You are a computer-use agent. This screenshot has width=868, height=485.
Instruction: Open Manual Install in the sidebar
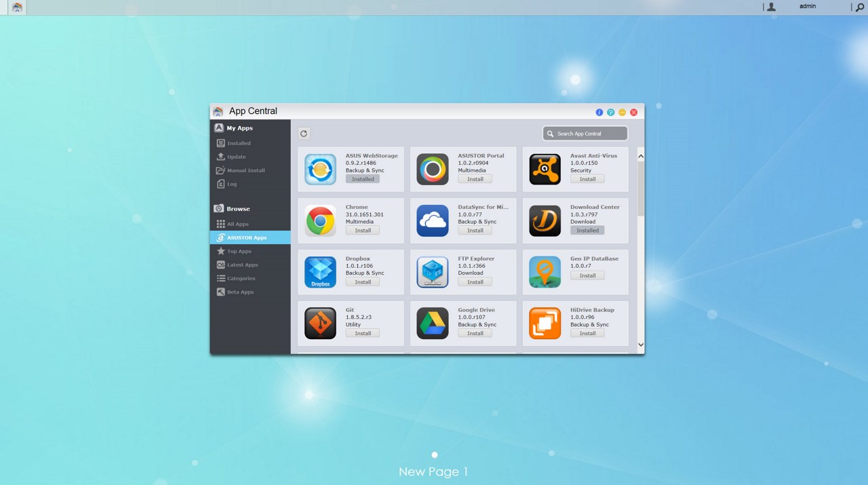246,170
